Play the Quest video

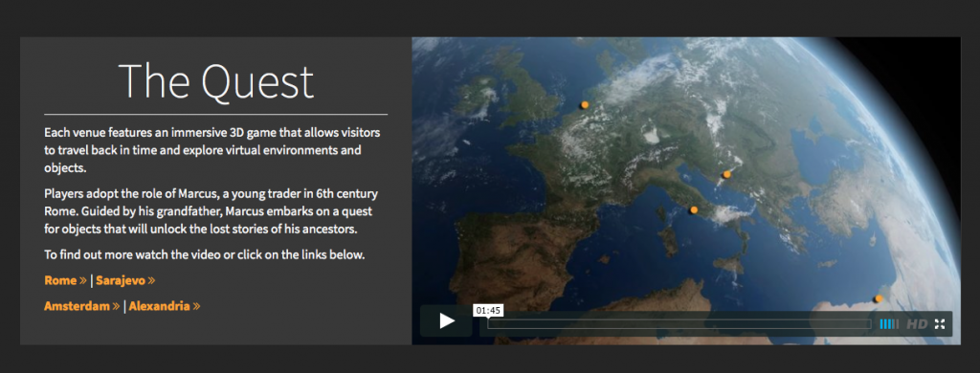pyautogui.click(x=446, y=321)
